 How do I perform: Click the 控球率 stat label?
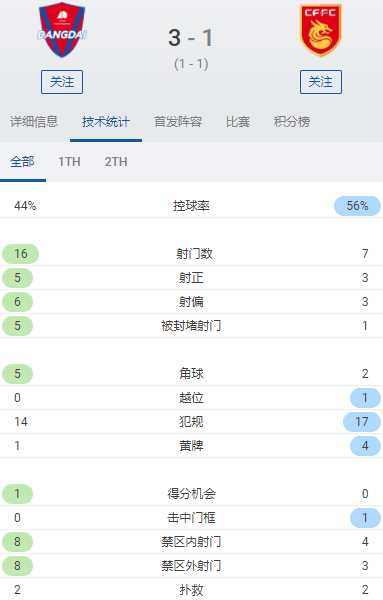point(191,206)
